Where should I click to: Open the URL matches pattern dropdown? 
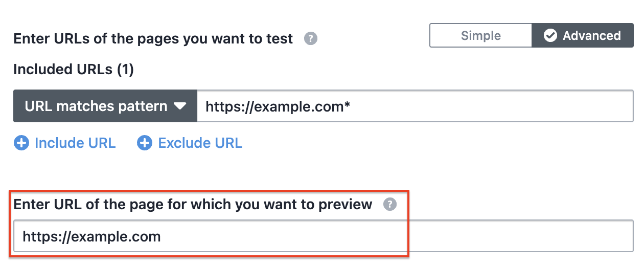(105, 106)
